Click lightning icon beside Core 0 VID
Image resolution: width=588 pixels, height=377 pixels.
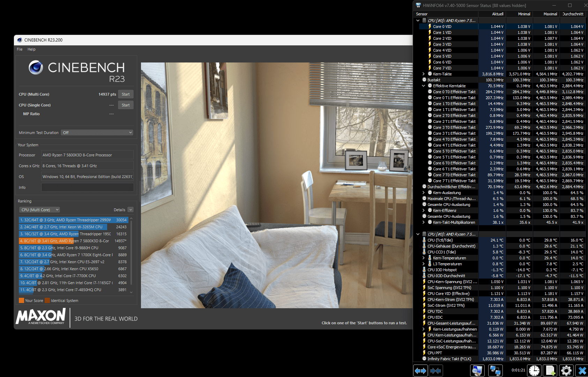click(430, 27)
